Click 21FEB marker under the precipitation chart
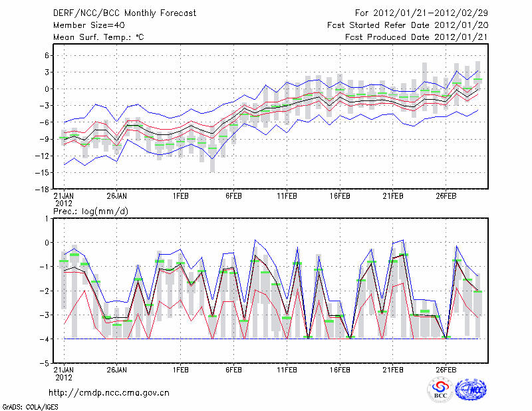 click(393, 370)
